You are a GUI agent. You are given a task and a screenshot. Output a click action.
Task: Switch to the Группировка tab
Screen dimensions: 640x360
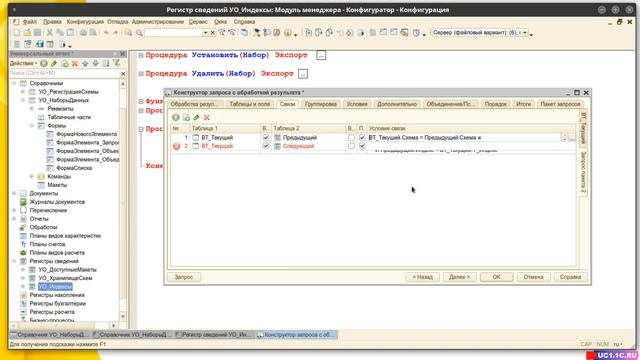point(321,104)
